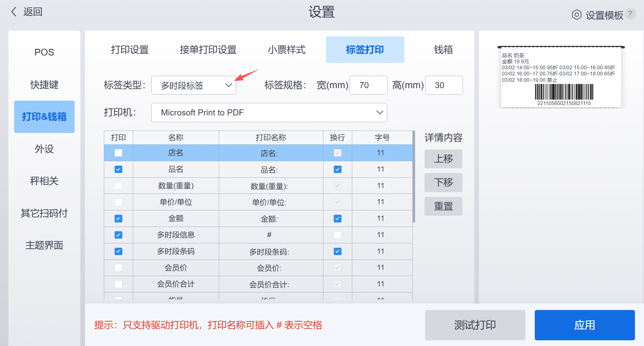The width and height of the screenshot is (644, 346).
Task: Click the 应用 button
Action: (x=585, y=325)
